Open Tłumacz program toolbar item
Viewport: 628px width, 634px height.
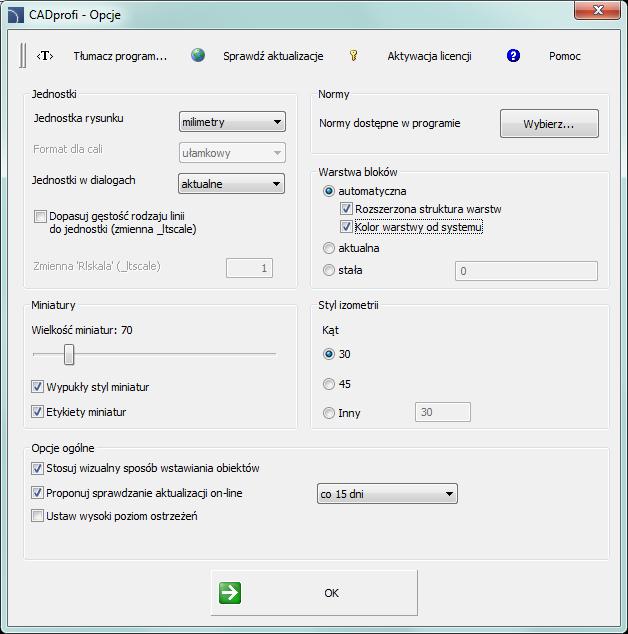point(120,56)
